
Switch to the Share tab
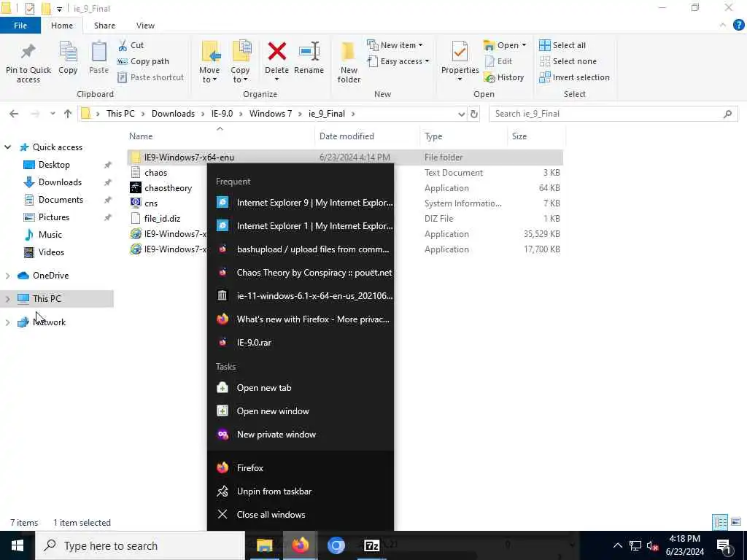pos(104,26)
